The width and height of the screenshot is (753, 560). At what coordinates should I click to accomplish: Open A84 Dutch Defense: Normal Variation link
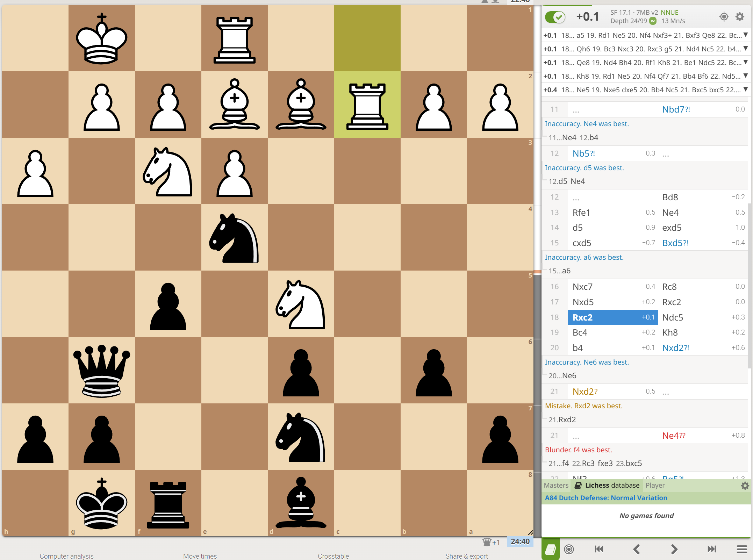(x=606, y=498)
